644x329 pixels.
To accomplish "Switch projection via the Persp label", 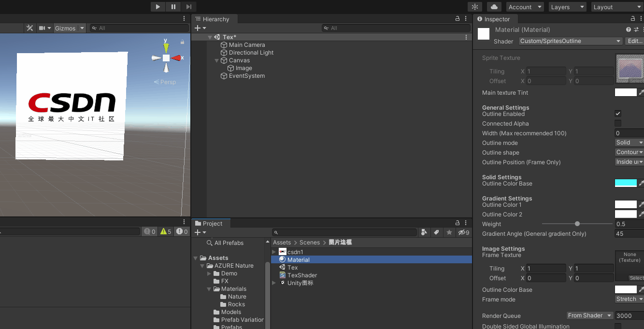I will (x=165, y=82).
